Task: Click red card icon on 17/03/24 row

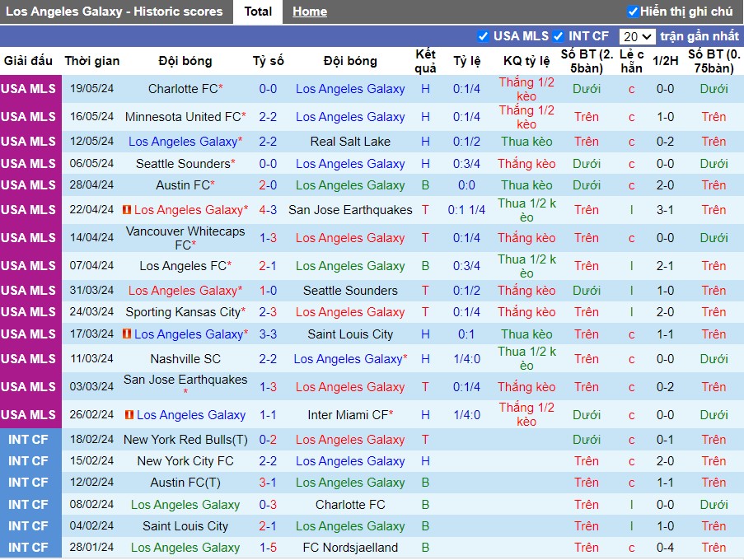Action: (127, 334)
